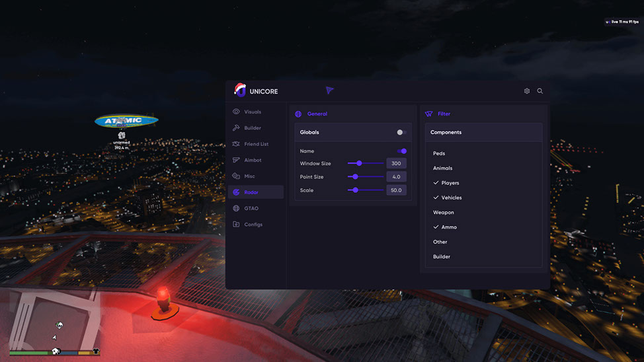Select the Visuals eye icon
The width and height of the screenshot is (644, 362).
[236, 112]
